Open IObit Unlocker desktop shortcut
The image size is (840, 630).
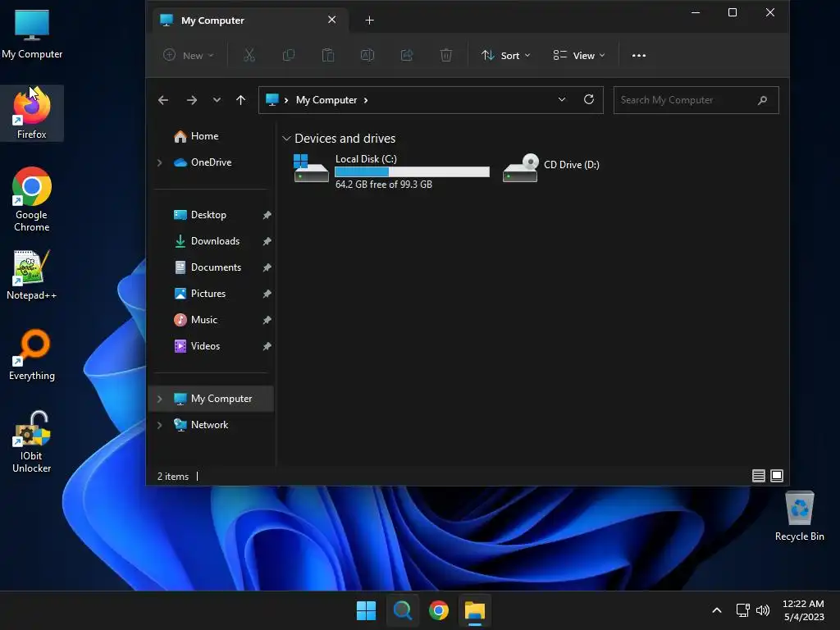click(32, 441)
